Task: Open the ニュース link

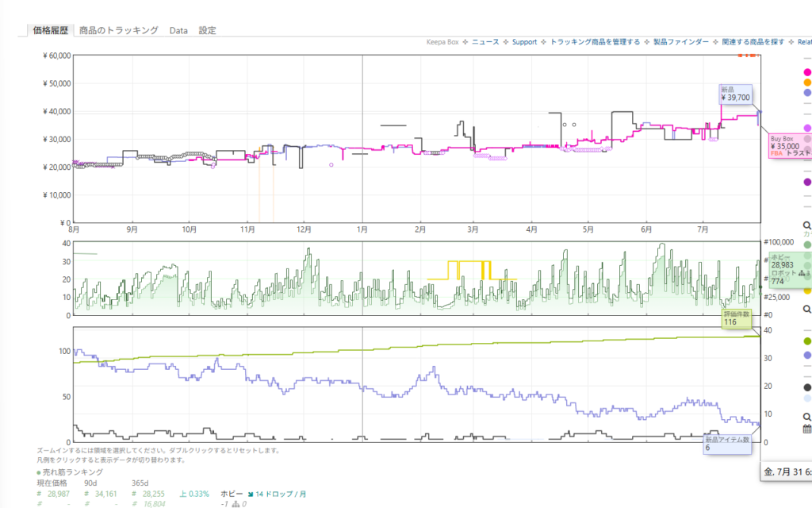Action: coord(485,42)
